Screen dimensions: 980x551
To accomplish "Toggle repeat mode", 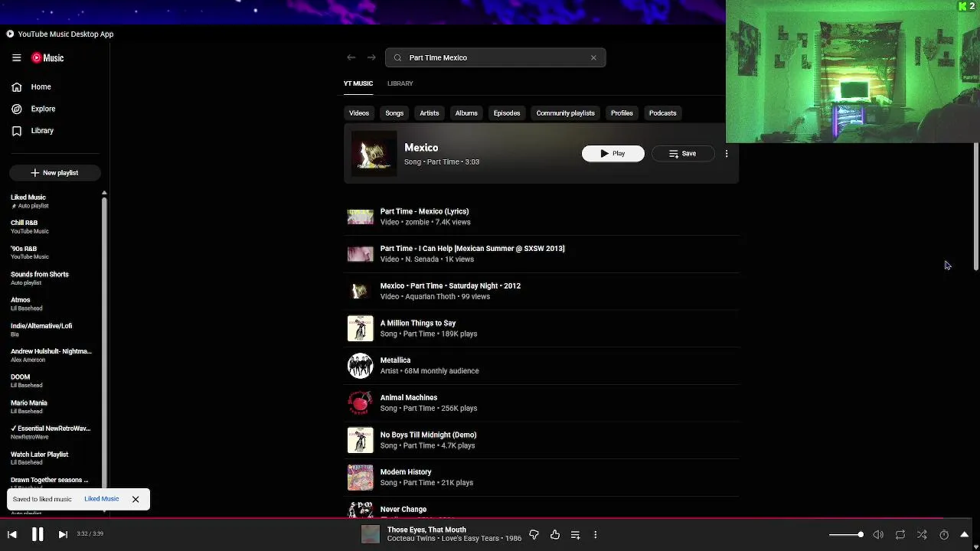I will pyautogui.click(x=900, y=535).
